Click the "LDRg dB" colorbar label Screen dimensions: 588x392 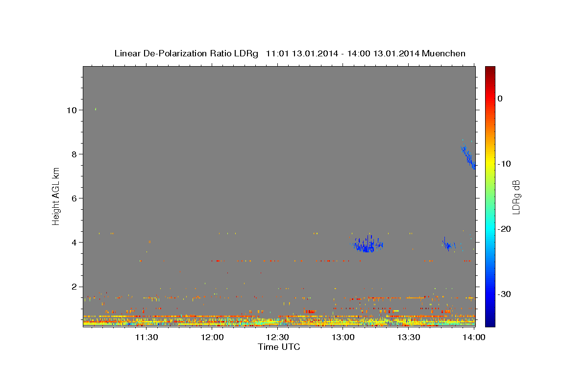[x=515, y=197]
